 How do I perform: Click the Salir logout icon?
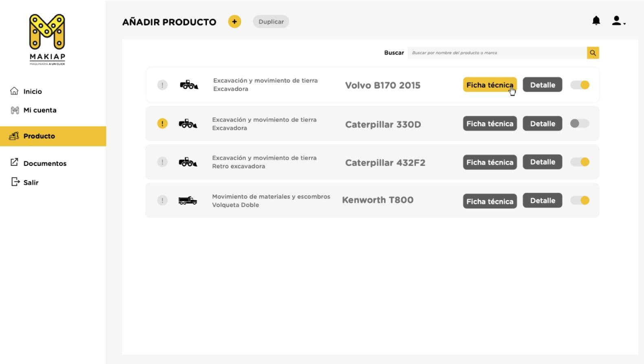[15, 182]
